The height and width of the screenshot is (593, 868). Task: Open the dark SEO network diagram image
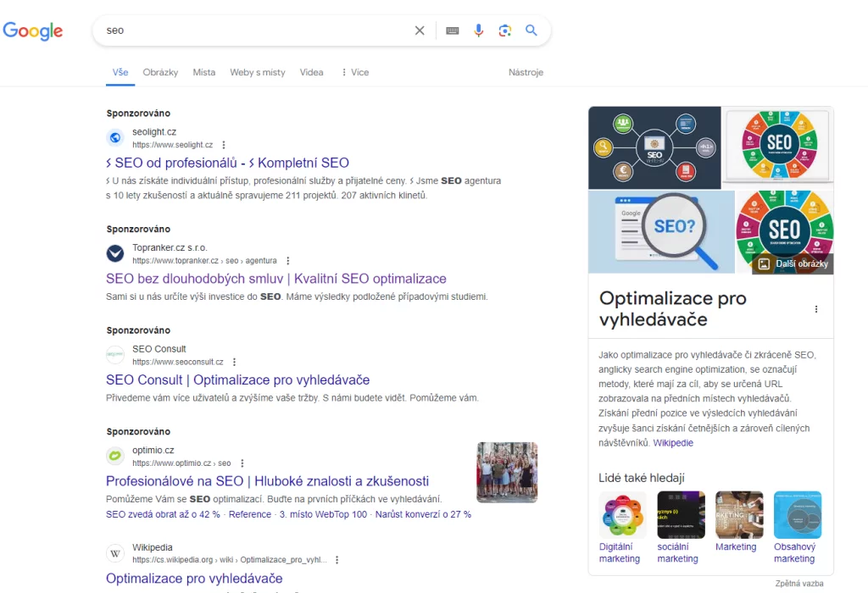[654, 147]
